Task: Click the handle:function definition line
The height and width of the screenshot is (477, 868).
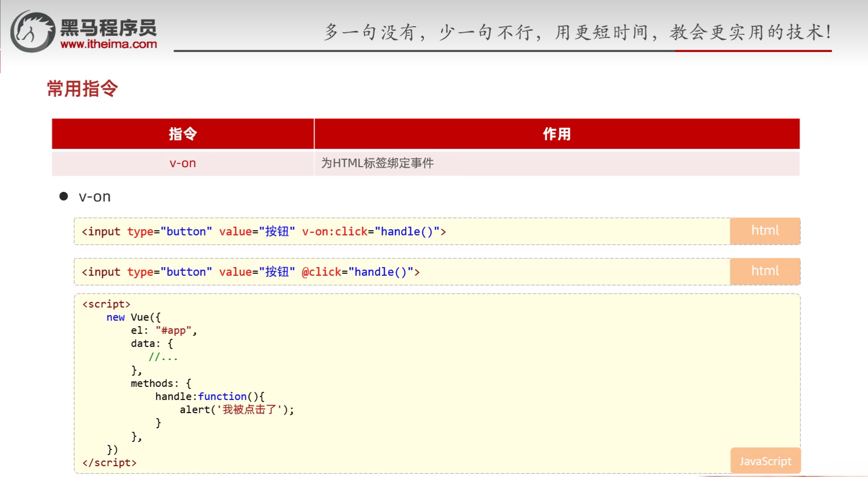Action: pos(210,396)
